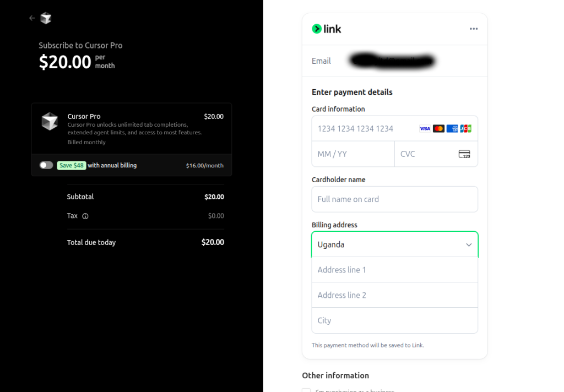Click the Subtotal label

pyautogui.click(x=80, y=197)
